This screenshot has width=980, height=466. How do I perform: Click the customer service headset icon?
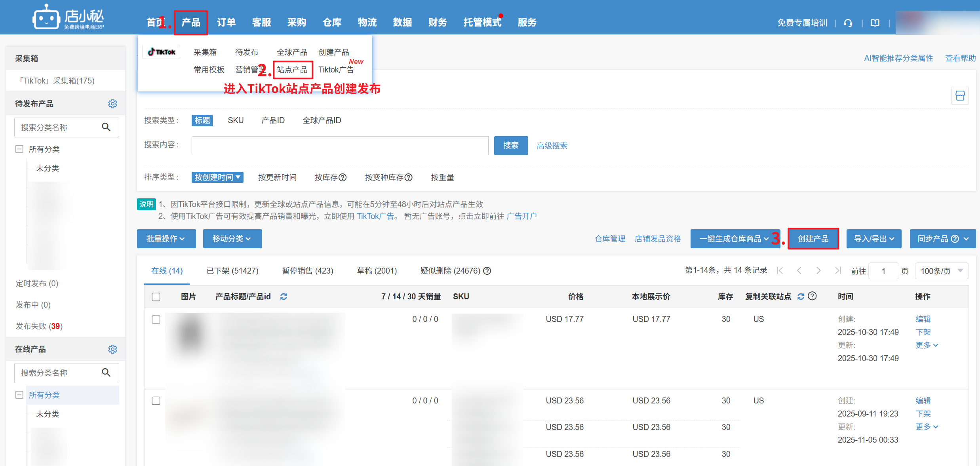pyautogui.click(x=848, y=23)
